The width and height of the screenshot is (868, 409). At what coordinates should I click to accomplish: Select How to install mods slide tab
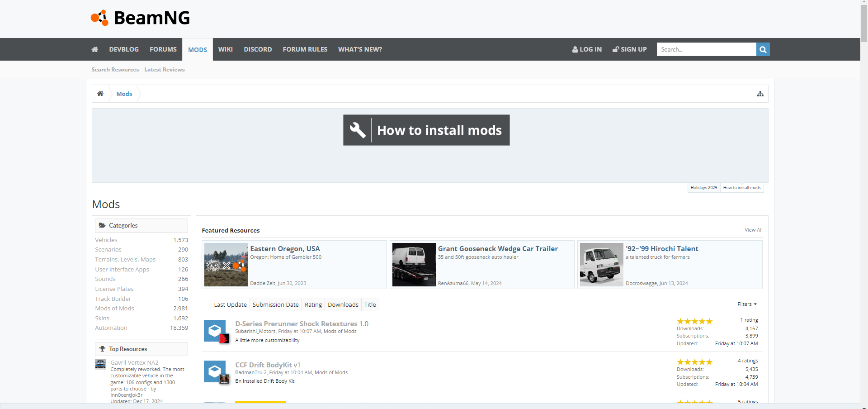tap(742, 188)
